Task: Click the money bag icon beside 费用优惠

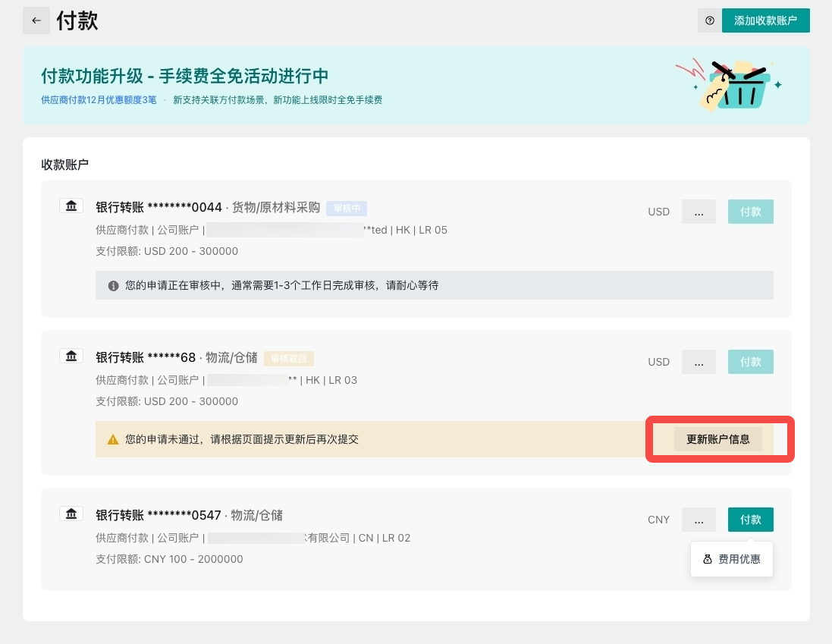Action: click(x=708, y=559)
